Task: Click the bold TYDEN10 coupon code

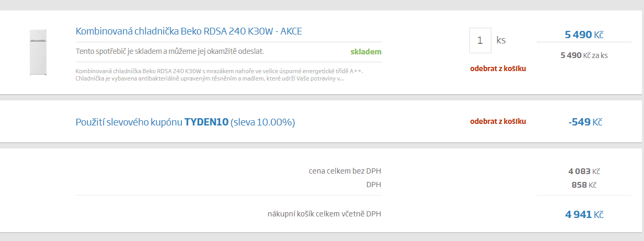Action: [206, 122]
